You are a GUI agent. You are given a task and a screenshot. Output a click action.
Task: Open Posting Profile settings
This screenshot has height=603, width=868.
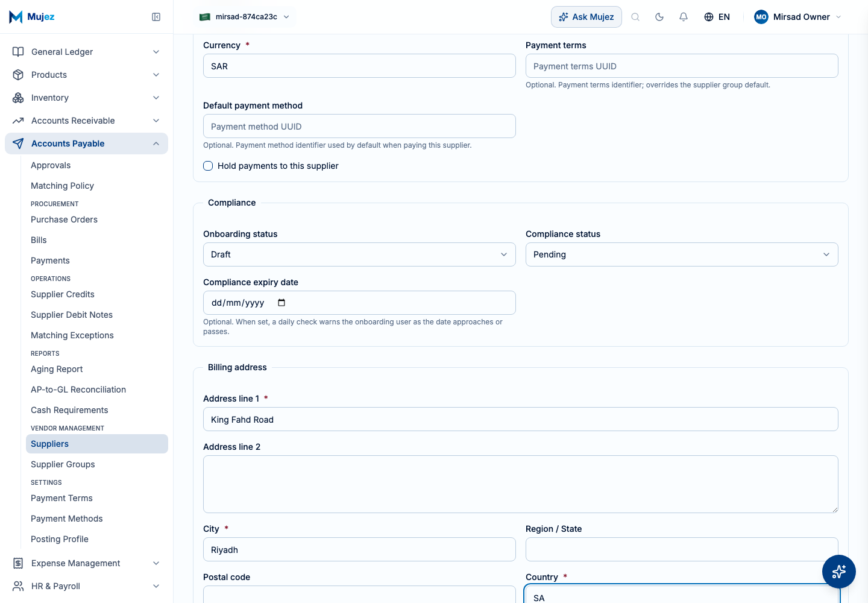pyautogui.click(x=97, y=539)
